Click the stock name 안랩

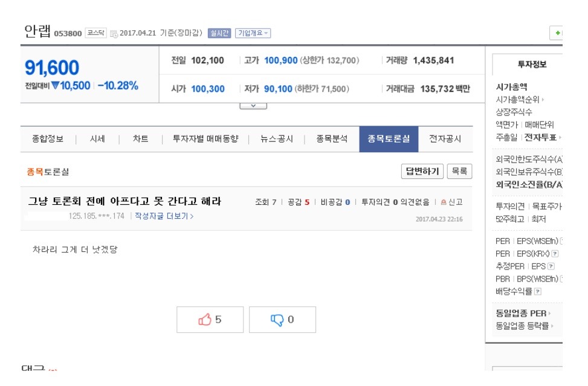point(37,31)
